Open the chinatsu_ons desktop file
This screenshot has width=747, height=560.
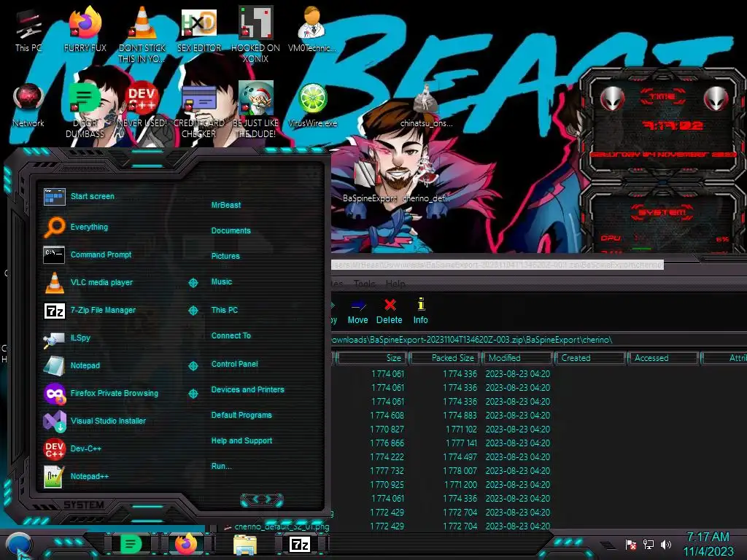[426, 106]
